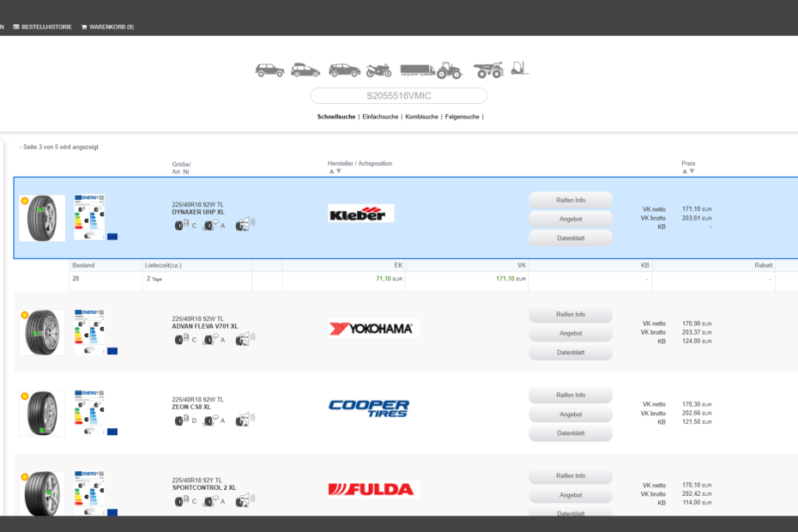Open Reifen Info for Fulda tire
Viewport: 798px width, 532px height.
tap(571, 476)
